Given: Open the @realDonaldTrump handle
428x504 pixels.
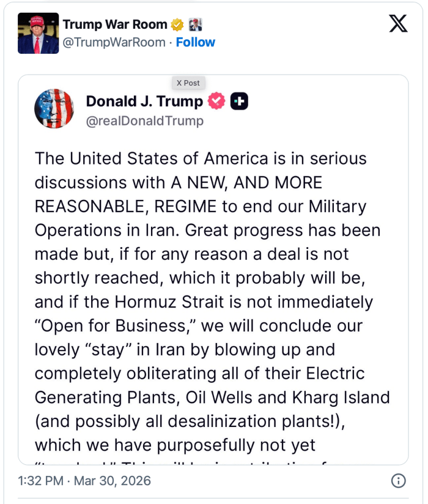Looking at the screenshot, I should [144, 120].
